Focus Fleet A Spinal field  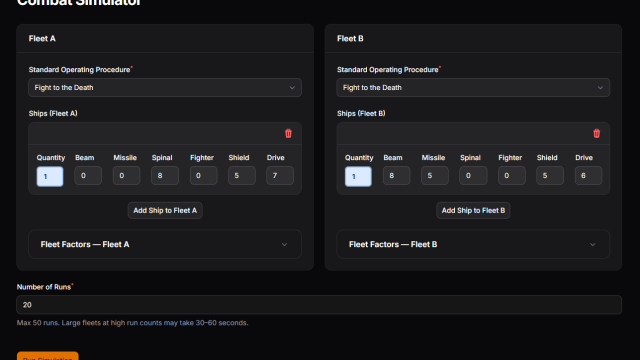[165, 176]
